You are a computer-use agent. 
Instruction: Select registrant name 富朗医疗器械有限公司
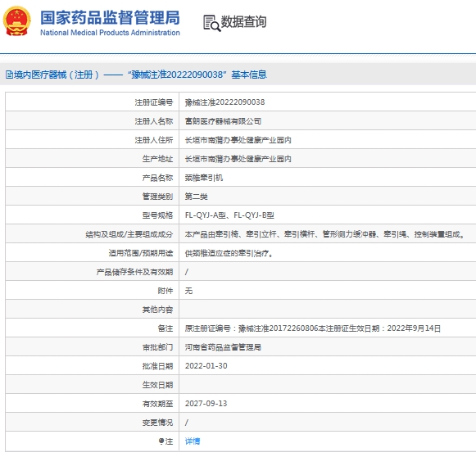(x=223, y=121)
